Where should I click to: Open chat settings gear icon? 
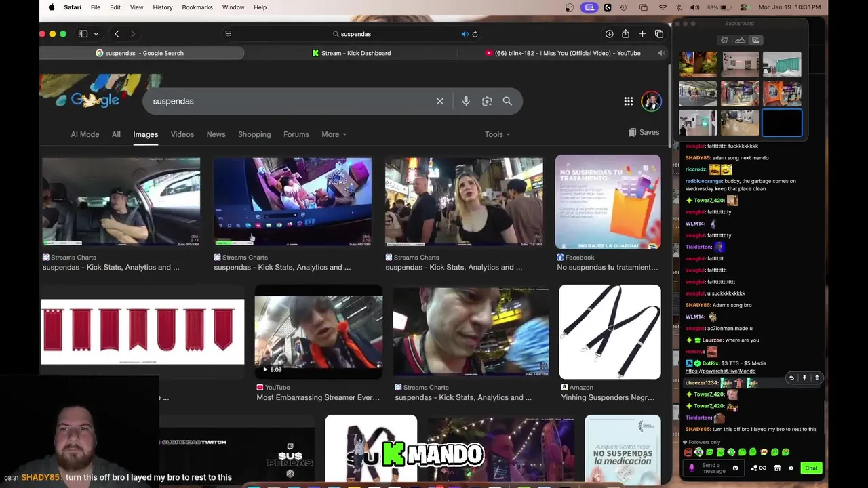[x=791, y=468]
